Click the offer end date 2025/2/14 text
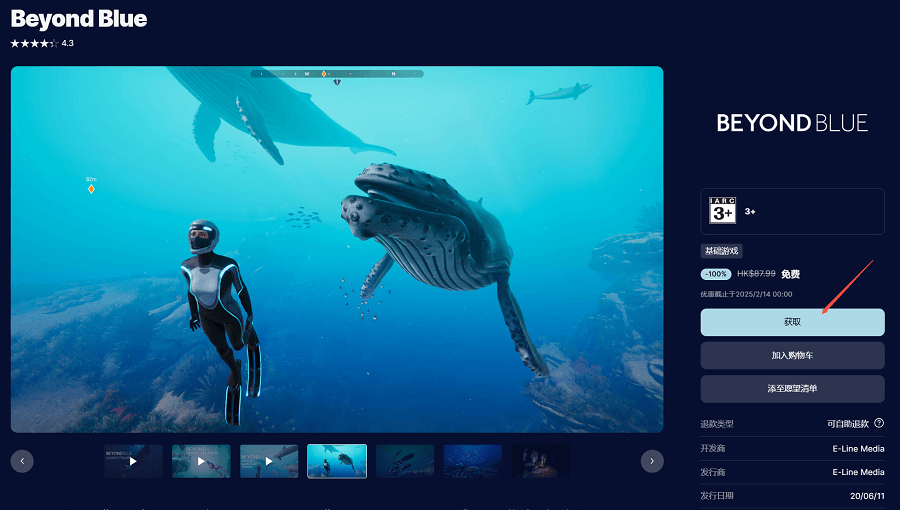Viewport: 900px width, 510px height. pyautogui.click(x=746, y=294)
